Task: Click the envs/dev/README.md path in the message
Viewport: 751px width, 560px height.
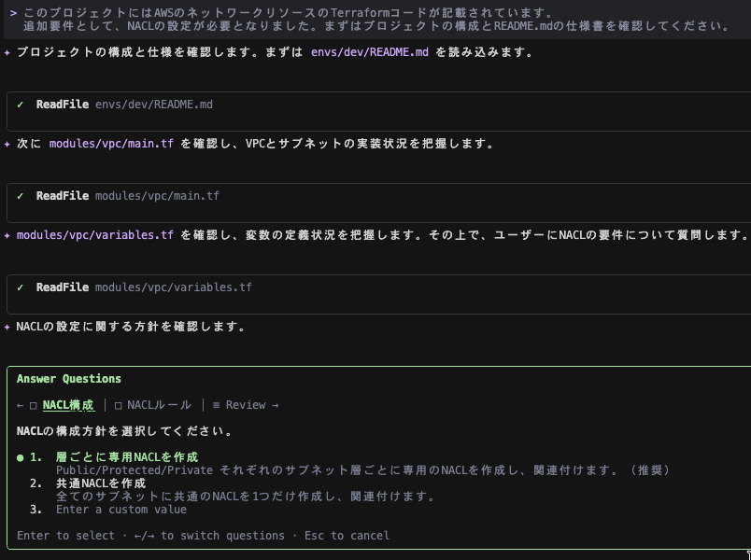Action: (370, 52)
